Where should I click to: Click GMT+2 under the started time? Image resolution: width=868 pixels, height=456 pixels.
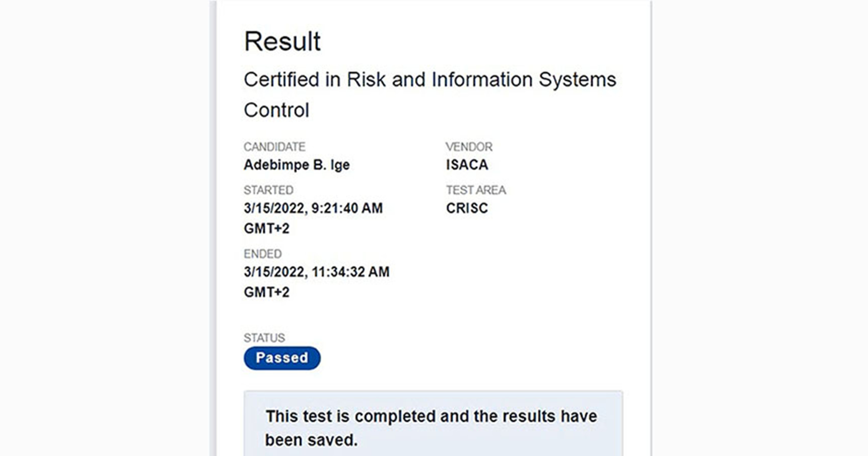pos(267,229)
